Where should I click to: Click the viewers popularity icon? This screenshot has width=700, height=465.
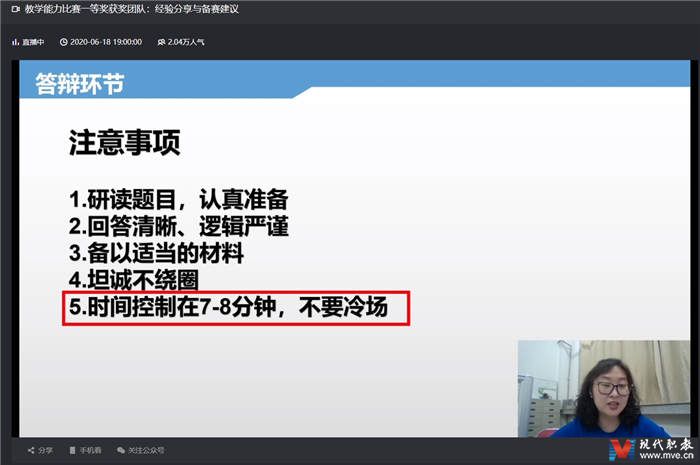[x=161, y=42]
